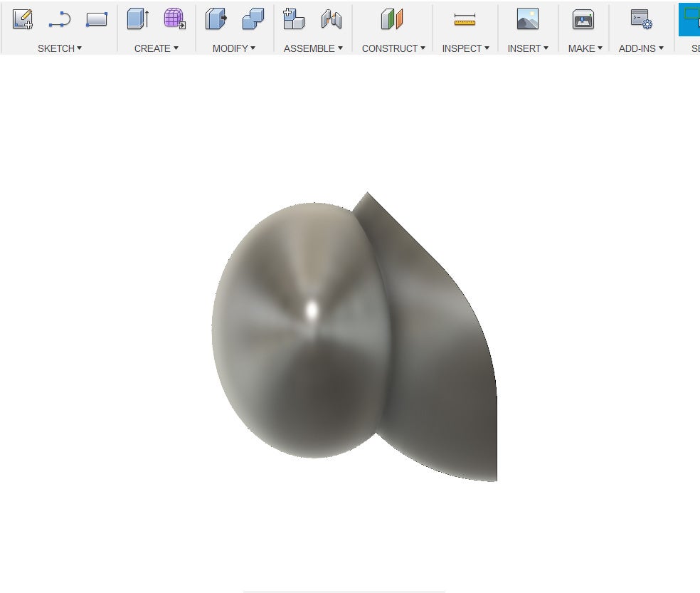Select the Joint tool icon
700x593 pixels.
click(x=331, y=19)
